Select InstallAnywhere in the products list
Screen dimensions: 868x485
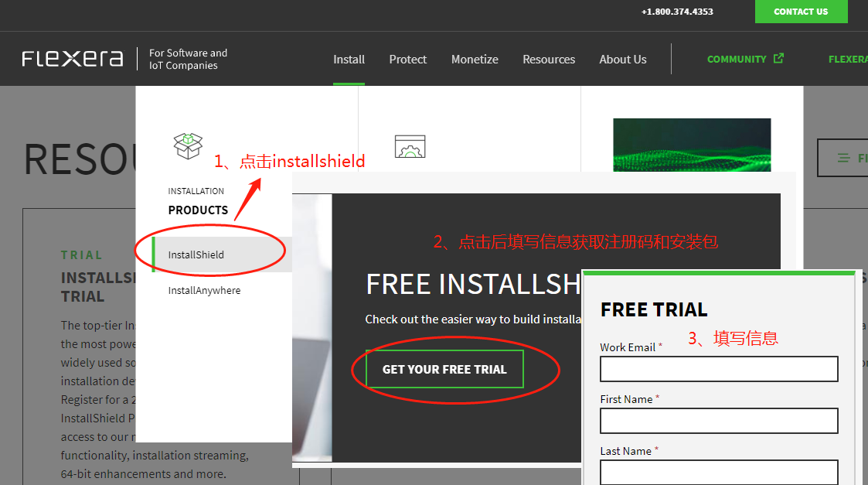(204, 290)
